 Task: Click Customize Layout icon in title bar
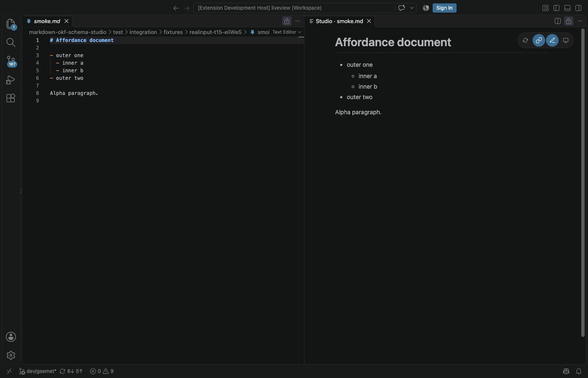pos(546,8)
